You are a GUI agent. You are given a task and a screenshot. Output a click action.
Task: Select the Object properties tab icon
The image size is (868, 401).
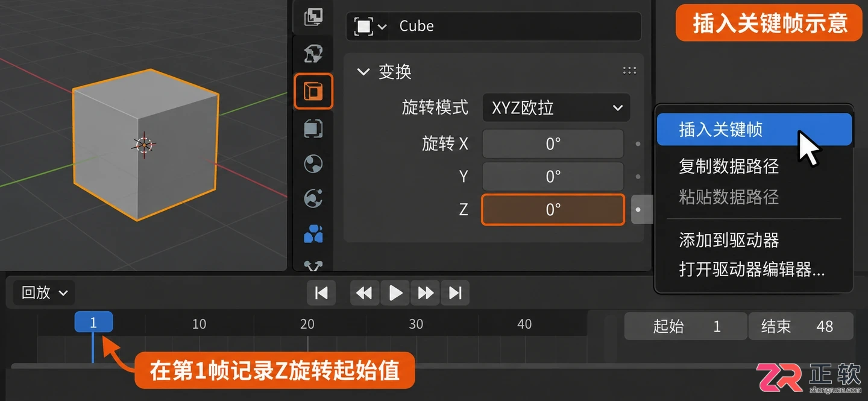pos(313,91)
